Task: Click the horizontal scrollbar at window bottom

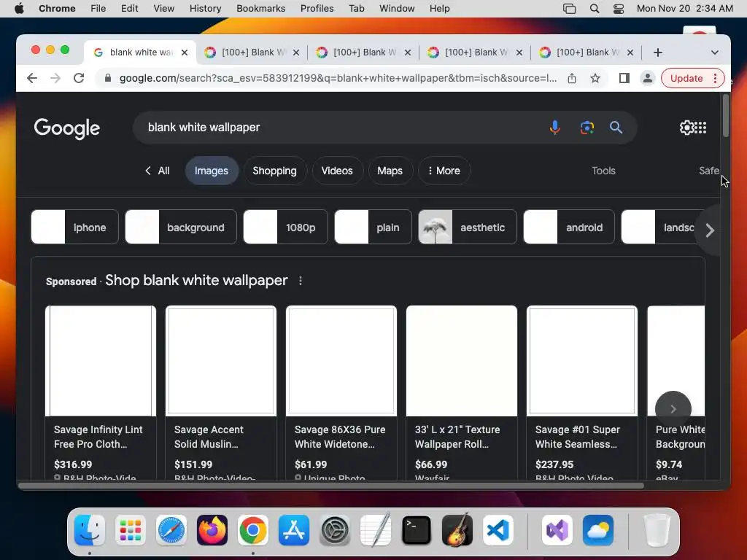Action: [331, 486]
